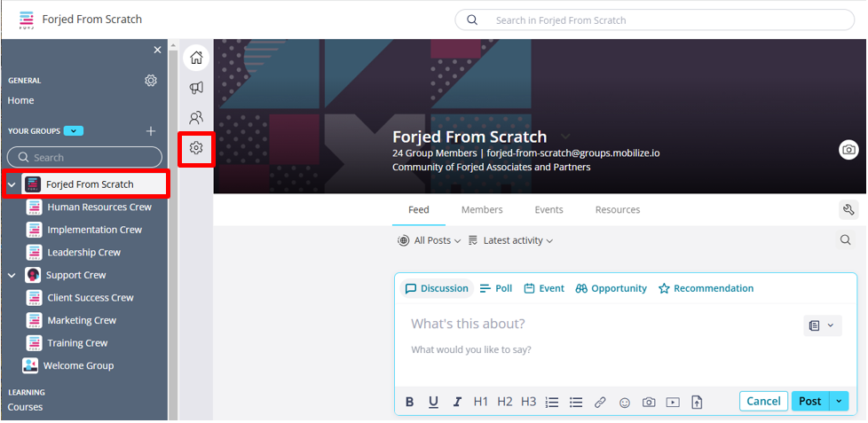This screenshot has height=423, width=868.
Task: Switch to the Resources tab
Action: point(618,209)
